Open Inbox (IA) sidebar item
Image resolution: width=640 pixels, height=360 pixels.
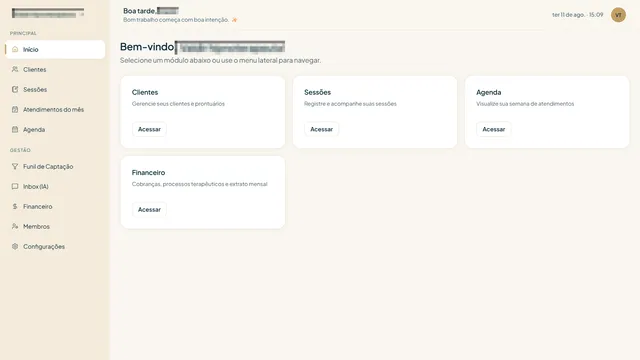(55, 187)
